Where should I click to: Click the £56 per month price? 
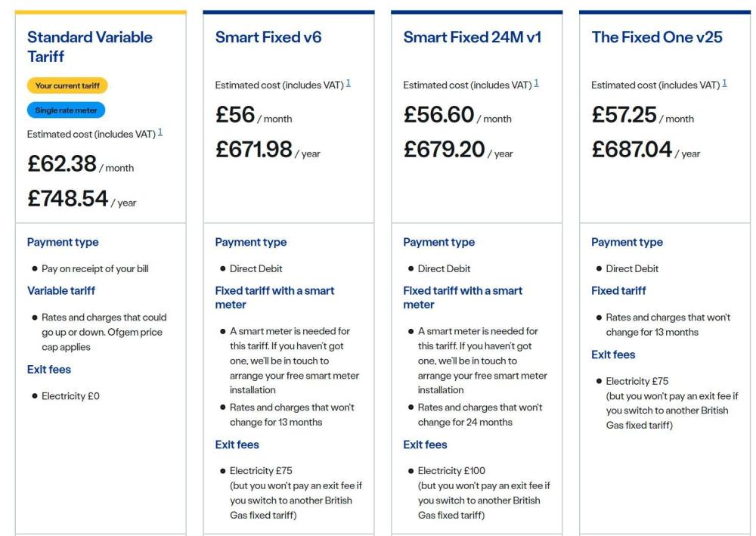253,115
